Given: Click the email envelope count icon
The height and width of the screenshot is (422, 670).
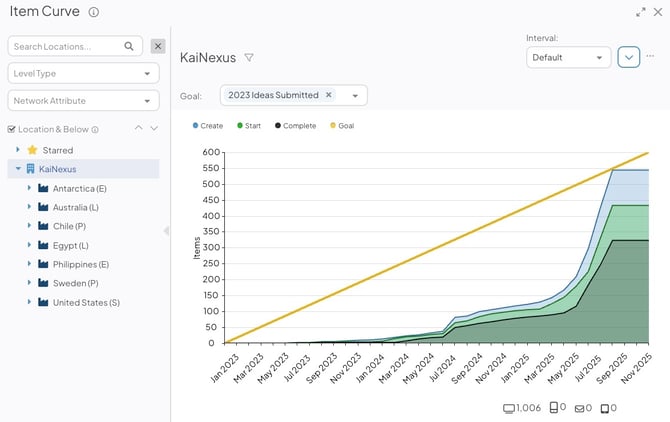Looking at the screenshot, I should (579, 409).
